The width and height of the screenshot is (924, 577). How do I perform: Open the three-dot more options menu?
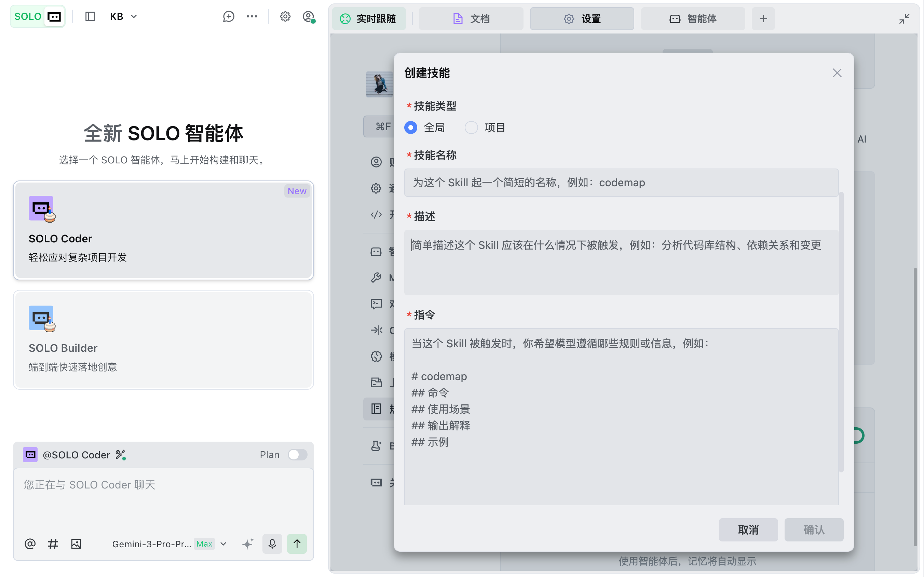click(252, 16)
